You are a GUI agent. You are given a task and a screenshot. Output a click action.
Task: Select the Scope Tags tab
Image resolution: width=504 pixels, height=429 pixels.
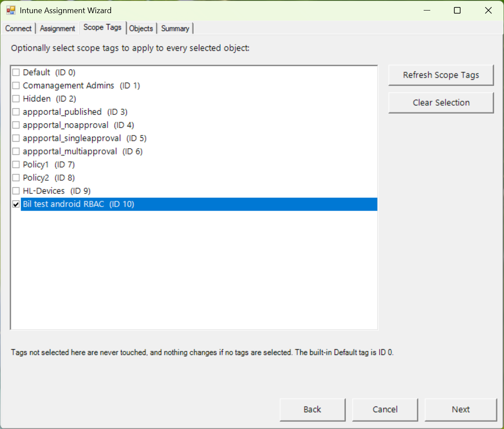(x=103, y=28)
